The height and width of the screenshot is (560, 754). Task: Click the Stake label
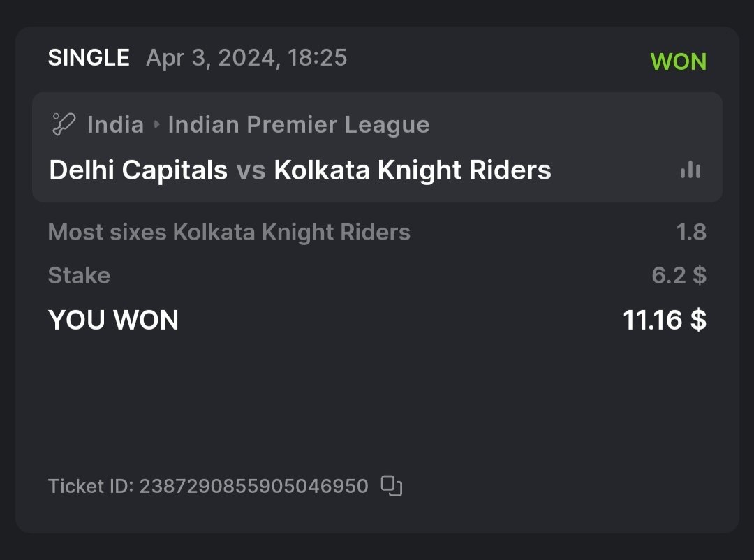(79, 275)
